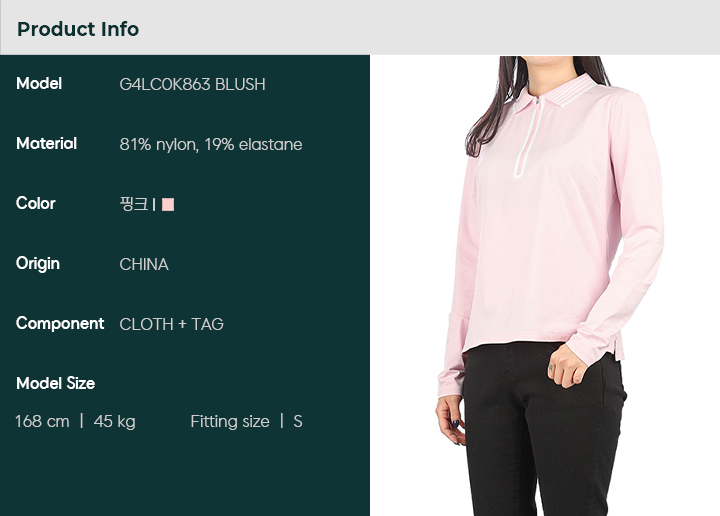
Task: Click the 168 cm height value
Action: [42, 421]
